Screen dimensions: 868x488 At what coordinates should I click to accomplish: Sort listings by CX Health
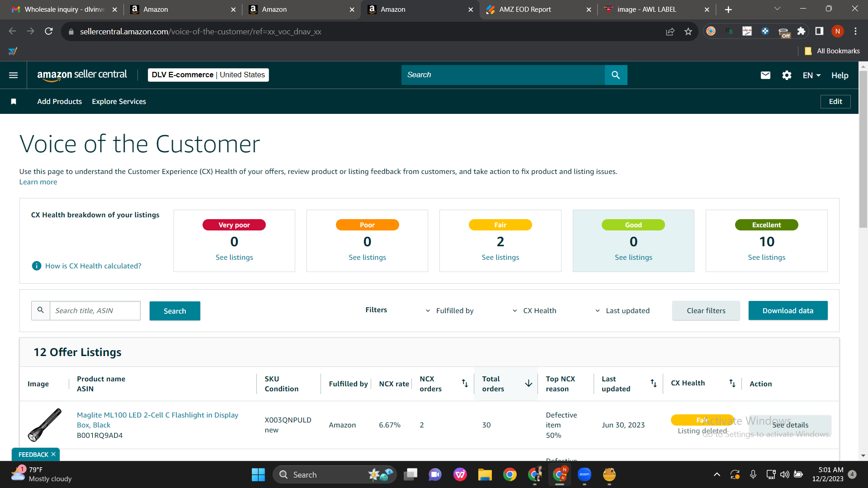[732, 384]
